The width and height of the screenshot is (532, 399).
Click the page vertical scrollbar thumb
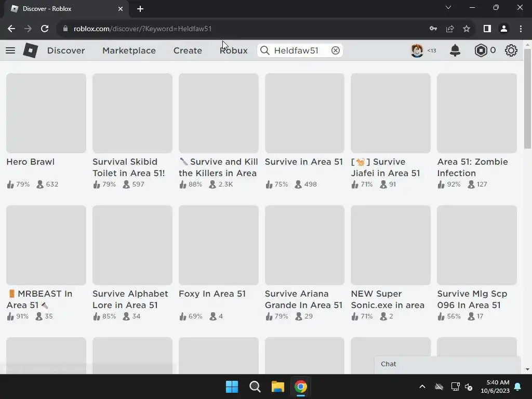click(x=527, y=99)
